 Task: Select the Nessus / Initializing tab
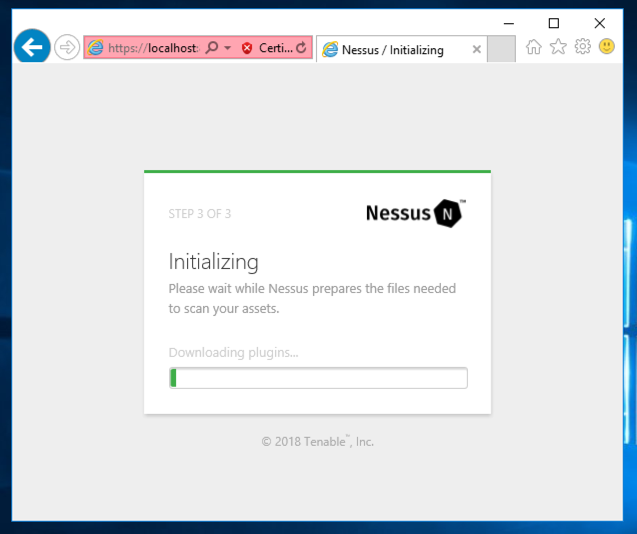(401, 50)
